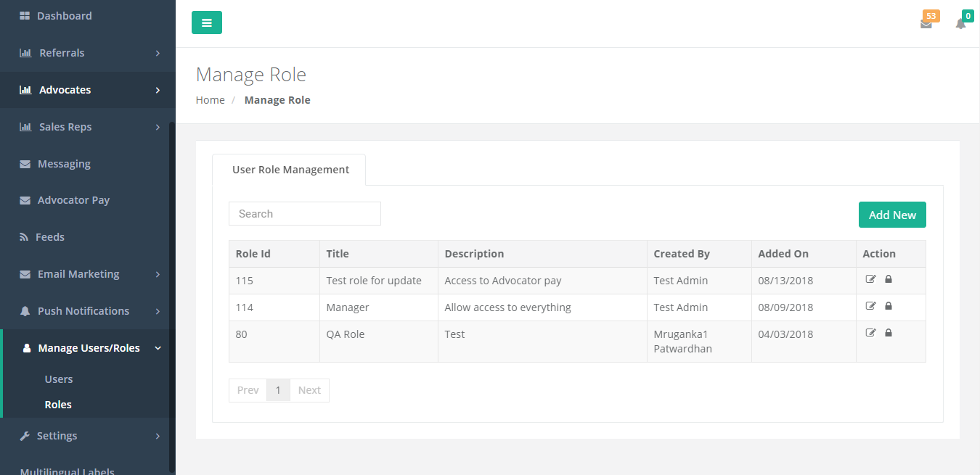
Task: Switch to the User Role Management tab
Action: (x=290, y=169)
